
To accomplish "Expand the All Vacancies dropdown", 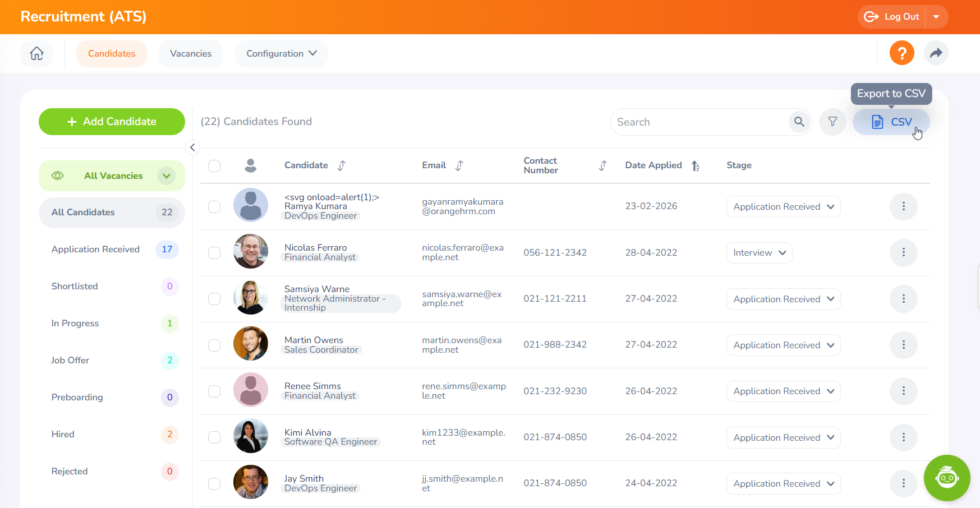I will pos(166,176).
